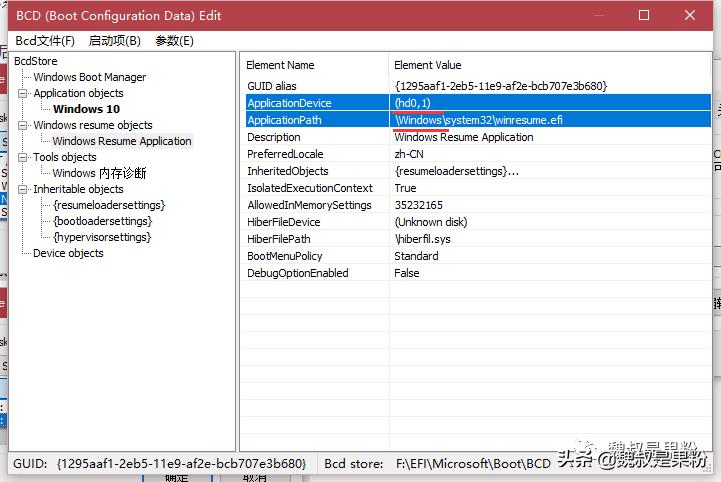Maximize the BCD Edit window
This screenshot has width=721, height=482.
tap(644, 15)
